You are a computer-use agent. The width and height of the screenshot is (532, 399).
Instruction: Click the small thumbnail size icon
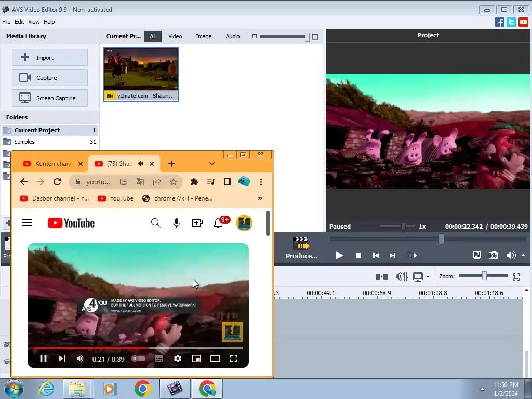point(255,36)
